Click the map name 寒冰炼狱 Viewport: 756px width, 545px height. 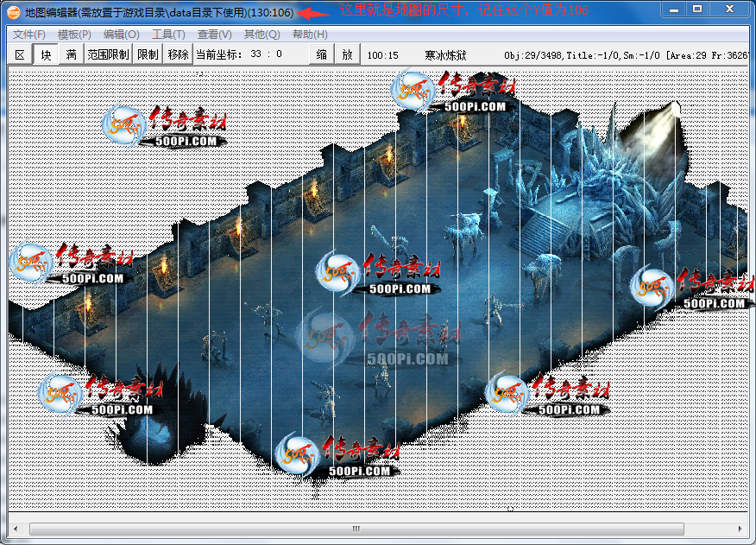pos(445,55)
